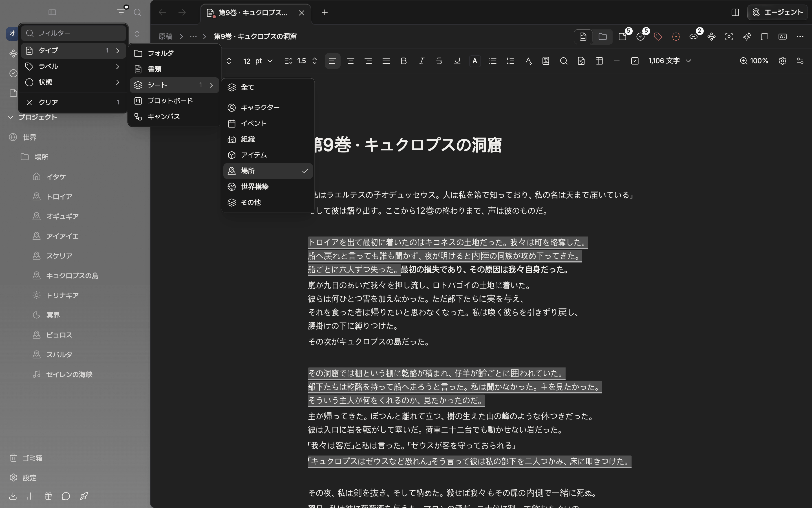Toggle the split editor view icon
Viewport: 812px width, 508px height.
(735, 12)
